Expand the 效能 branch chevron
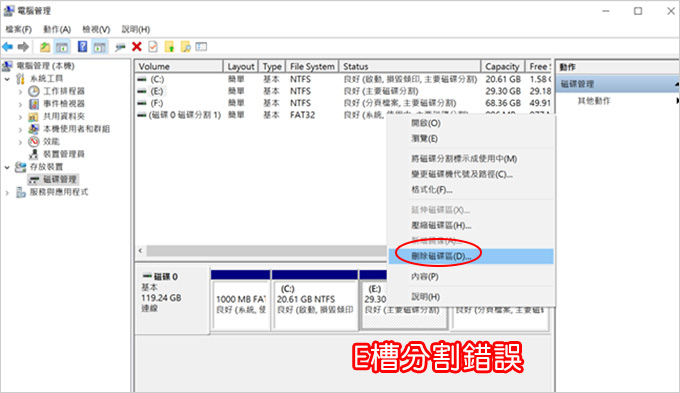The image size is (680, 393). point(20,142)
